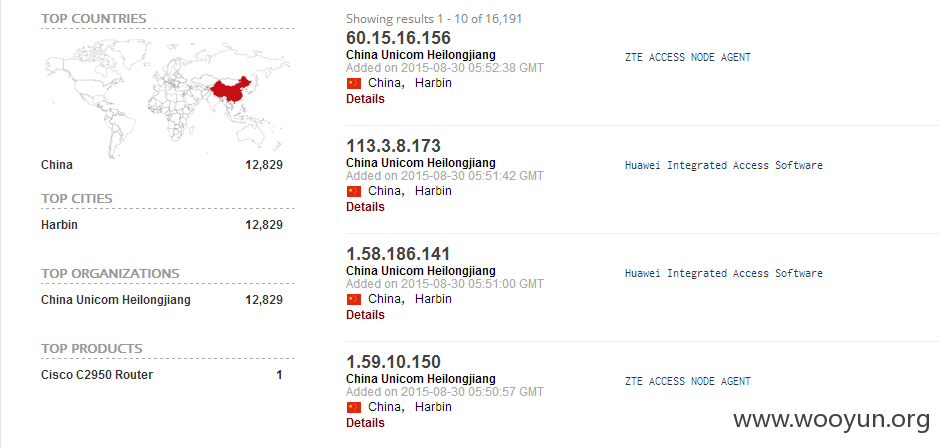Click the China flag icon under 113.3.8.173
The height and width of the screenshot is (448, 939).
click(x=354, y=191)
